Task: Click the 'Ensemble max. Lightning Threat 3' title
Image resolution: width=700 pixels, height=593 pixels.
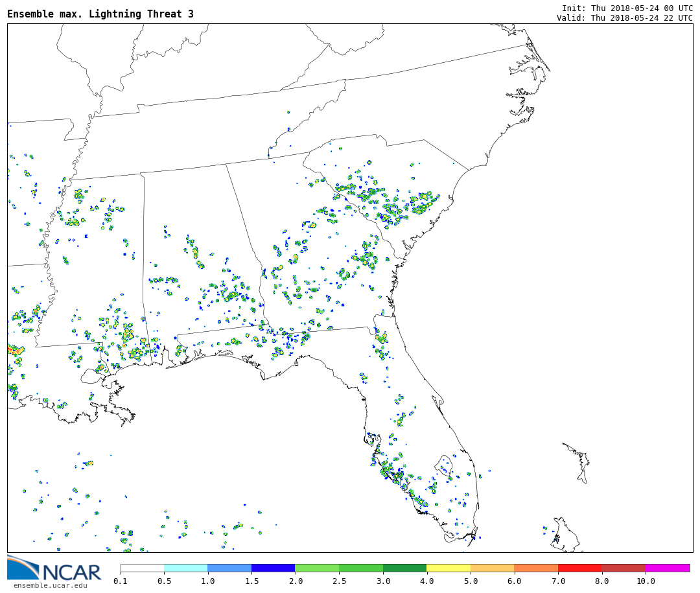Action: click(100, 14)
